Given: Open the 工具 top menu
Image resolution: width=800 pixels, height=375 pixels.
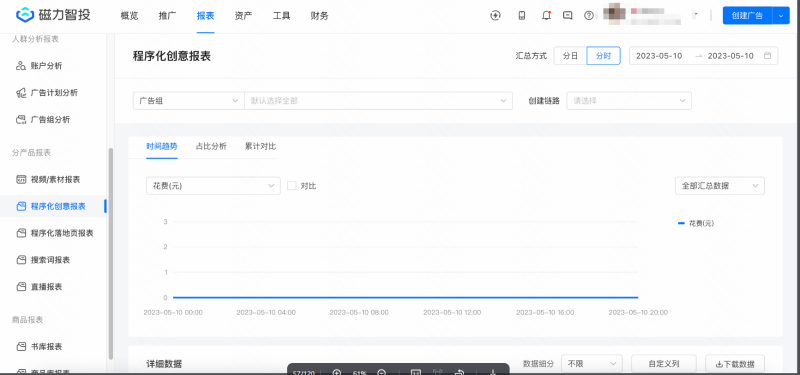Looking at the screenshot, I should pos(282,16).
